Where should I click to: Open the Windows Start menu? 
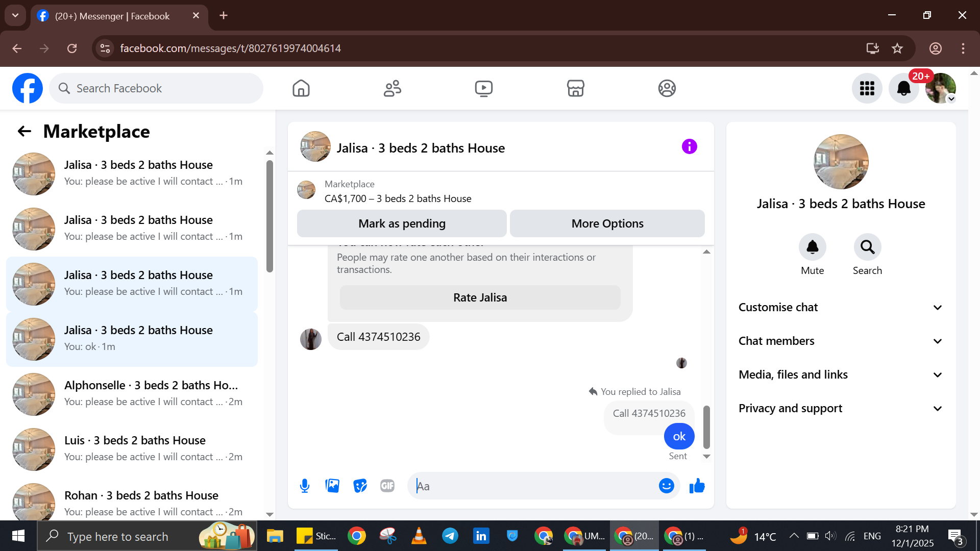(x=18, y=536)
